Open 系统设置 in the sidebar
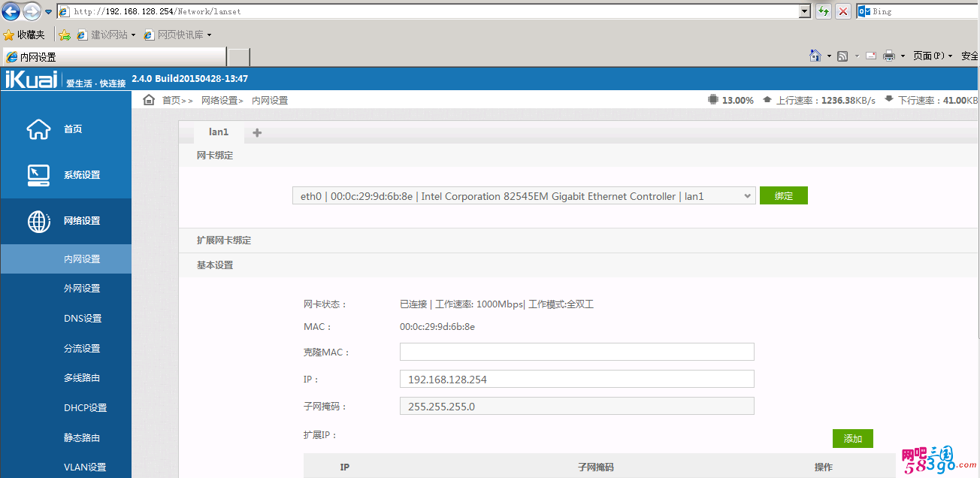Screen dimensions: 980x478 65,175
